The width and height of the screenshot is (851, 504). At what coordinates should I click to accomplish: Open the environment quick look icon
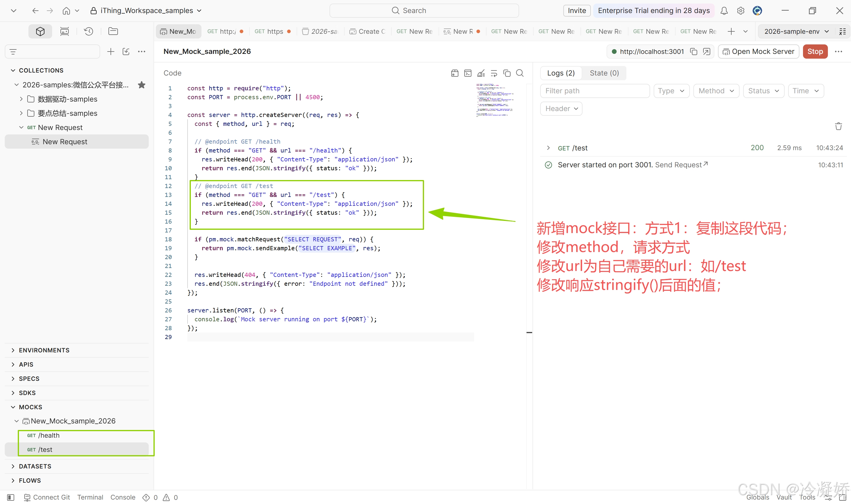click(x=842, y=32)
